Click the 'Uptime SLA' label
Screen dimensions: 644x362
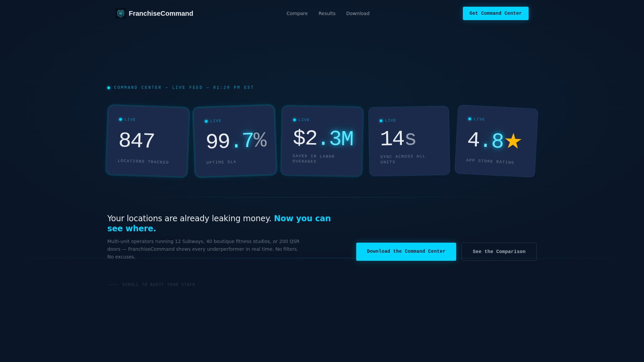click(221, 162)
